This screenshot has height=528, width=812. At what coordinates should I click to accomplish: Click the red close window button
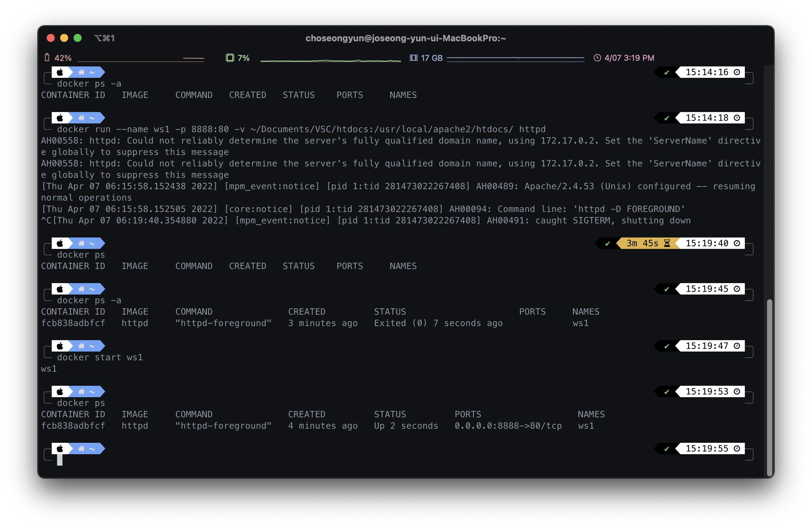point(51,38)
